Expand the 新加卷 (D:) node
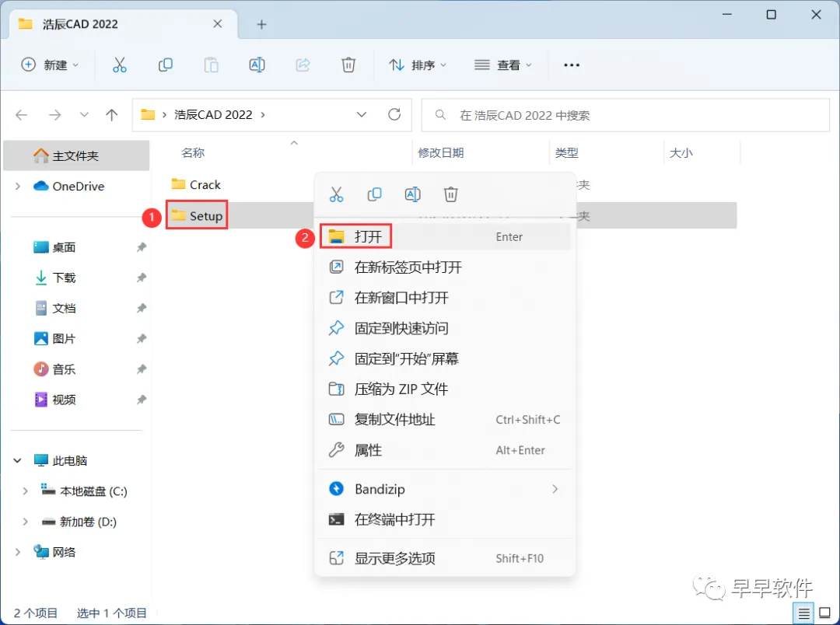Screen dimensions: 840x625 [x=25, y=522]
